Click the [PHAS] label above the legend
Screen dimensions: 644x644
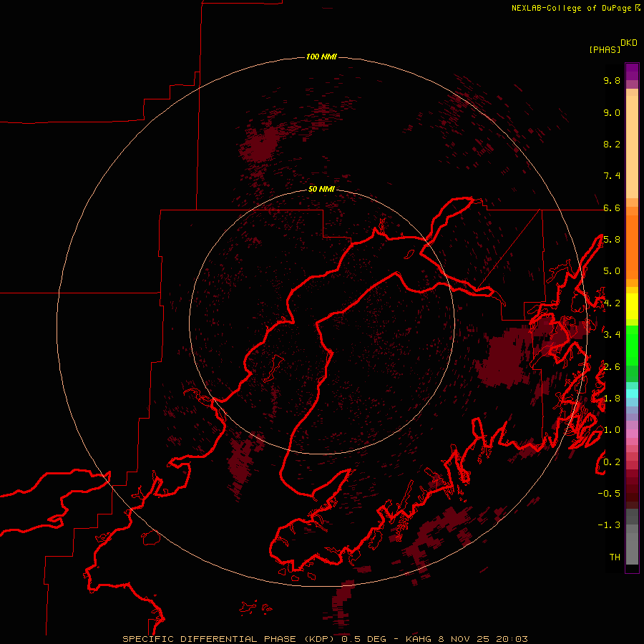(x=605, y=50)
